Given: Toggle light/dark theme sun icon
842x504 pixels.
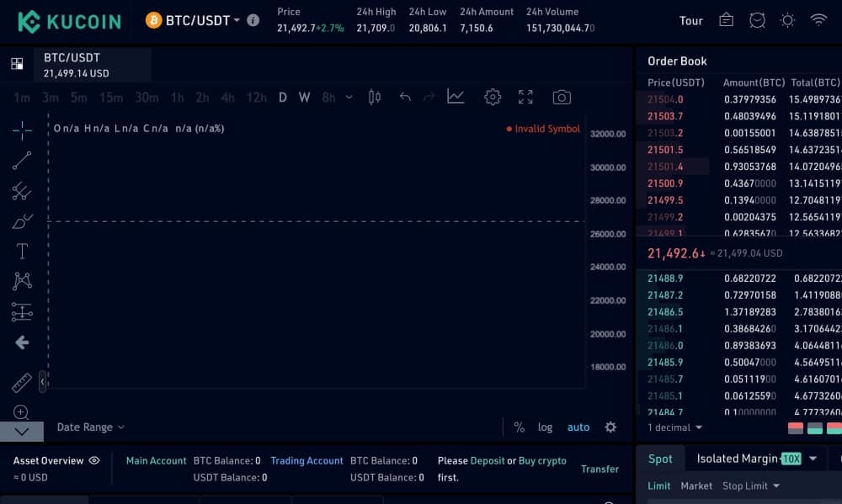Looking at the screenshot, I should [x=788, y=20].
